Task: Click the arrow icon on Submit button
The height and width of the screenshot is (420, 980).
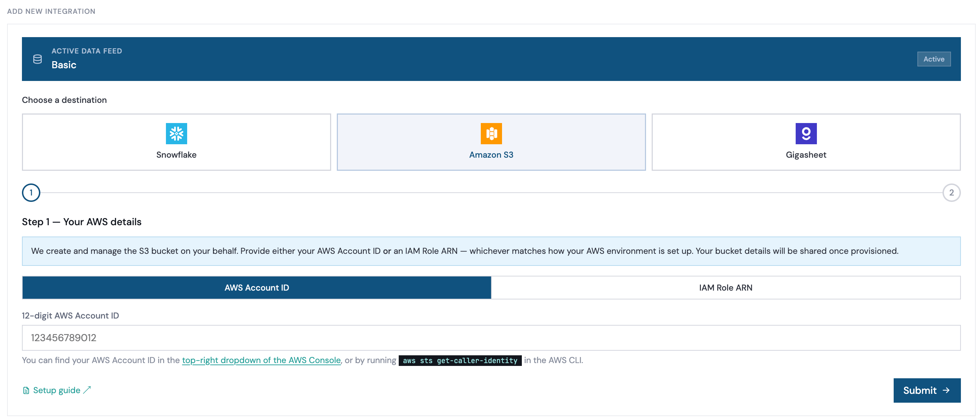Action: coord(946,390)
